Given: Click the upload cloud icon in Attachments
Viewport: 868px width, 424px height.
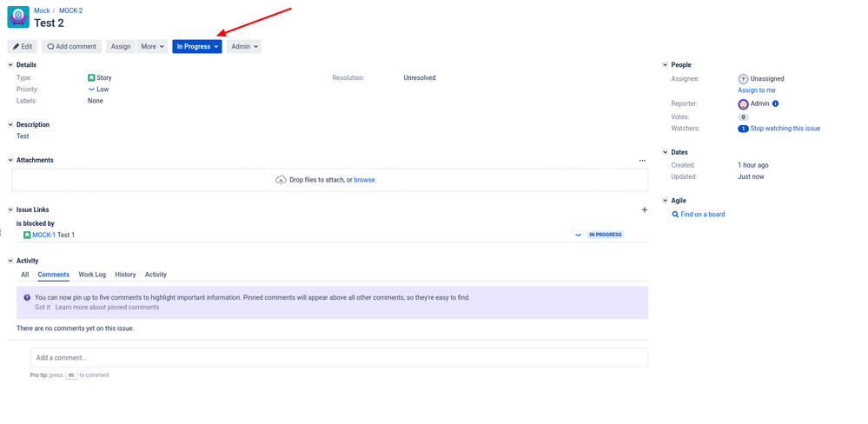Looking at the screenshot, I should (281, 180).
